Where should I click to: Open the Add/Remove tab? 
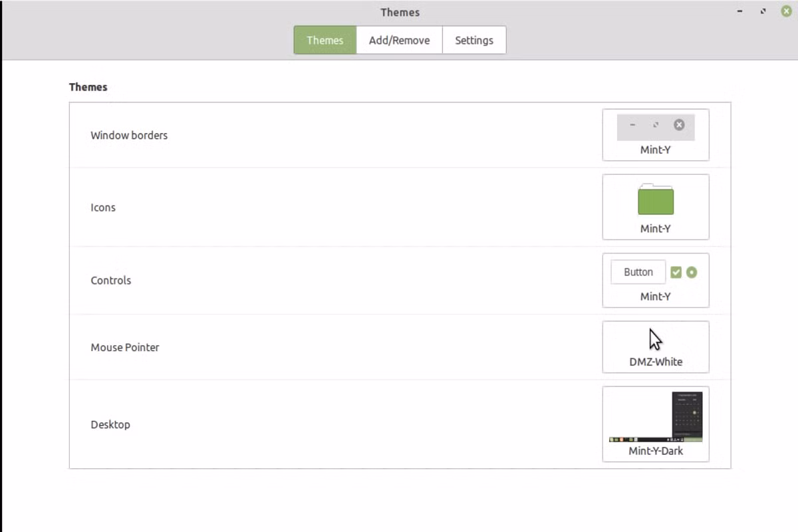(x=399, y=40)
